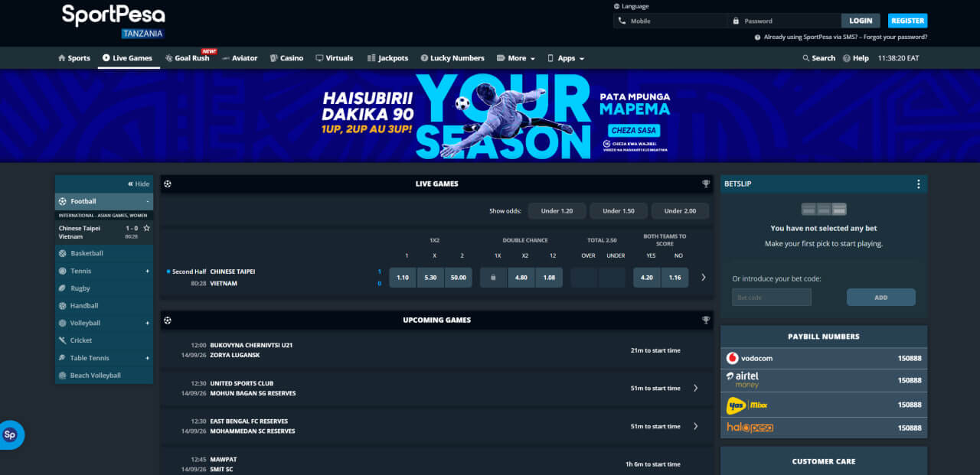Image resolution: width=980 pixels, height=475 pixels.
Task: Click the globe Language selector
Action: pyautogui.click(x=631, y=6)
